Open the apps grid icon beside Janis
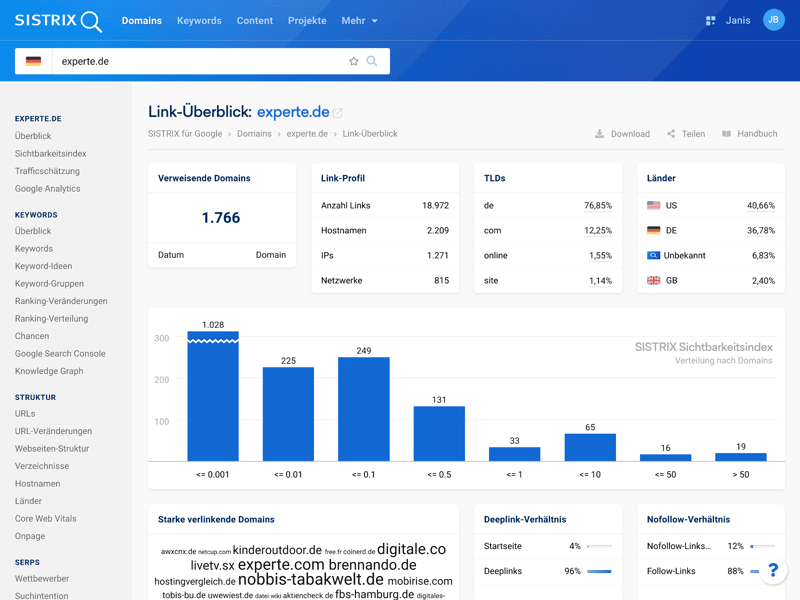Image resolution: width=800 pixels, height=600 pixels. (x=710, y=21)
